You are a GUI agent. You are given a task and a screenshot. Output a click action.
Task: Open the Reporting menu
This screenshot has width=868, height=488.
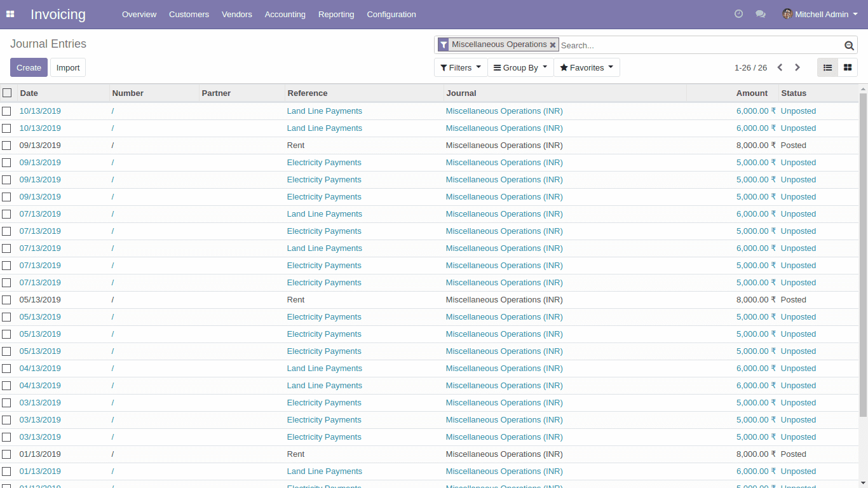[336, 14]
